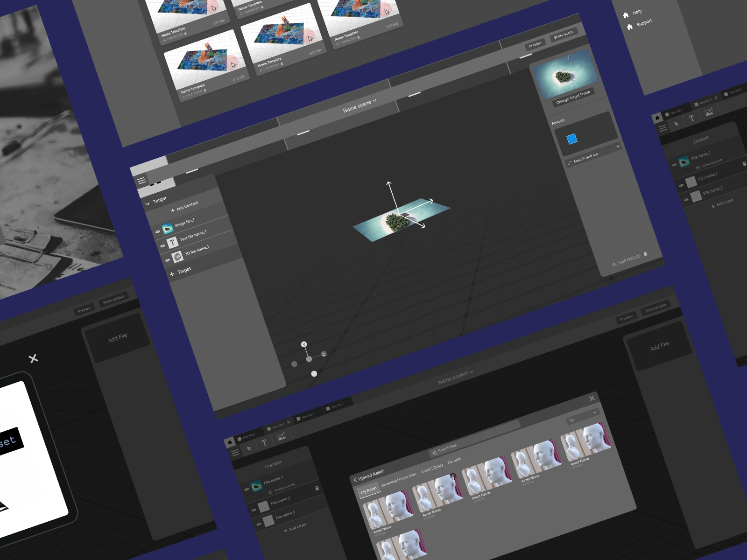747x560 pixels.
Task: Open the Name scene dropdown
Action: [359, 106]
